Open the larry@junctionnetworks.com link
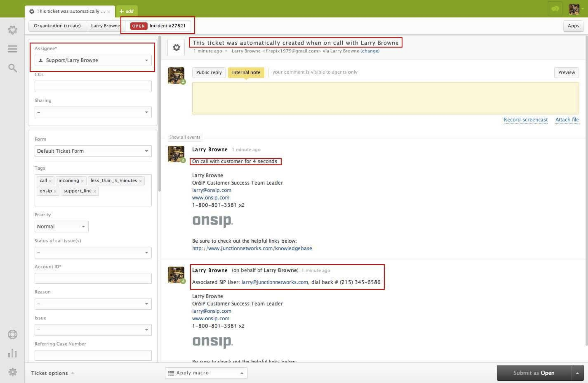Image resolution: width=588 pixels, height=383 pixels. click(x=275, y=282)
